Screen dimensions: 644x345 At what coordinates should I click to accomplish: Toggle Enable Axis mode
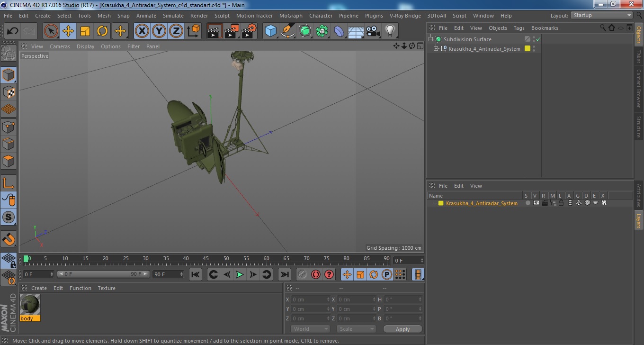[9, 182]
